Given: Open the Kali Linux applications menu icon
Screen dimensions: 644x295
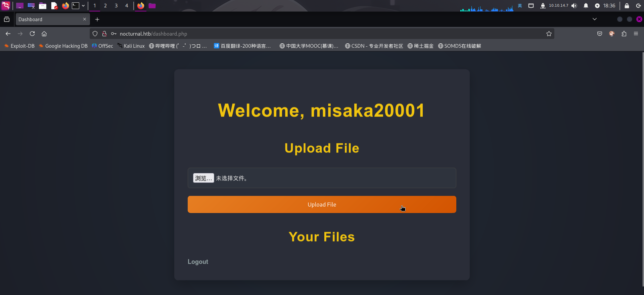Looking at the screenshot, I should (x=6, y=6).
